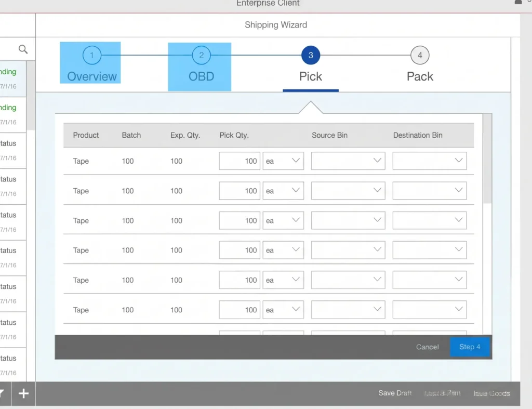This screenshot has height=409, width=532.
Task: Open Source Bin dropdown in sixth Tape row
Action: click(348, 310)
